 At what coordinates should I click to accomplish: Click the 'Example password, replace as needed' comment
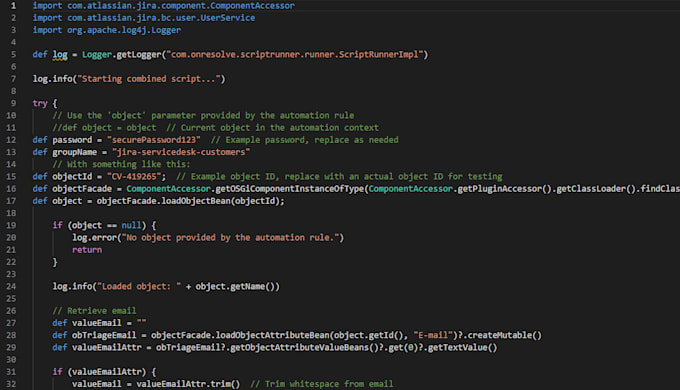point(304,140)
